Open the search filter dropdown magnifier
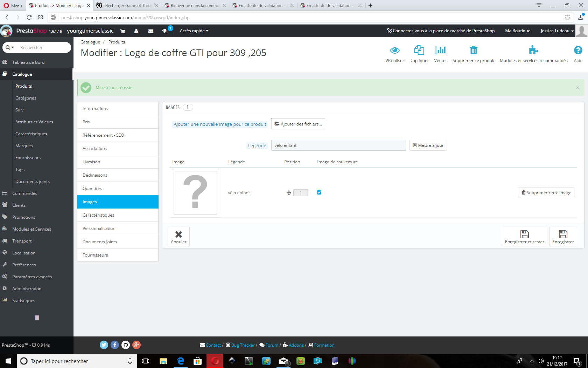This screenshot has height=368, width=588. 9,47
